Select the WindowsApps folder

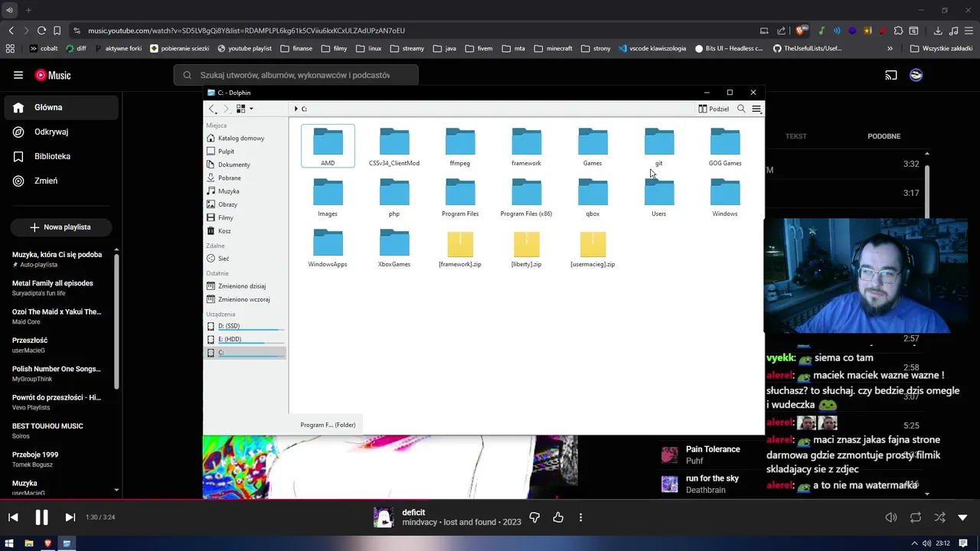pos(328,246)
